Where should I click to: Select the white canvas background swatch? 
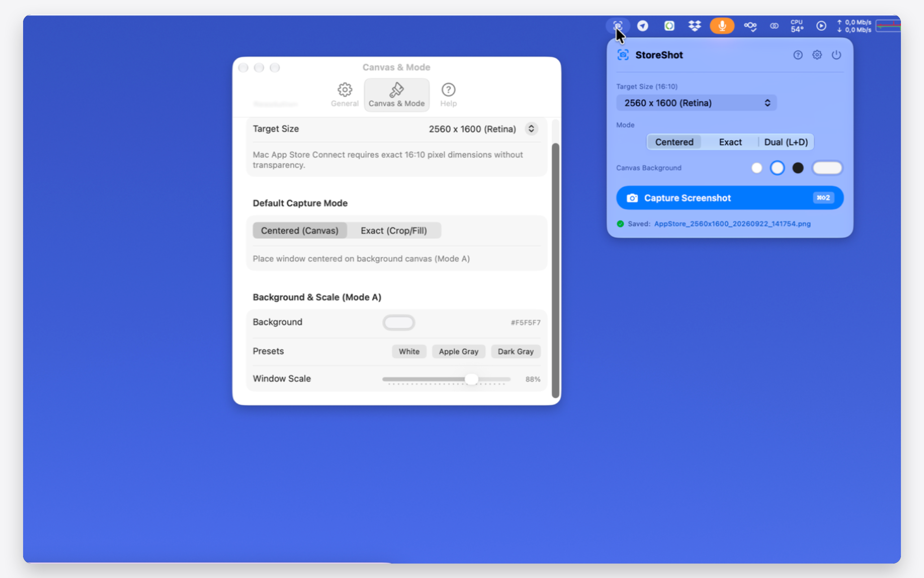757,168
